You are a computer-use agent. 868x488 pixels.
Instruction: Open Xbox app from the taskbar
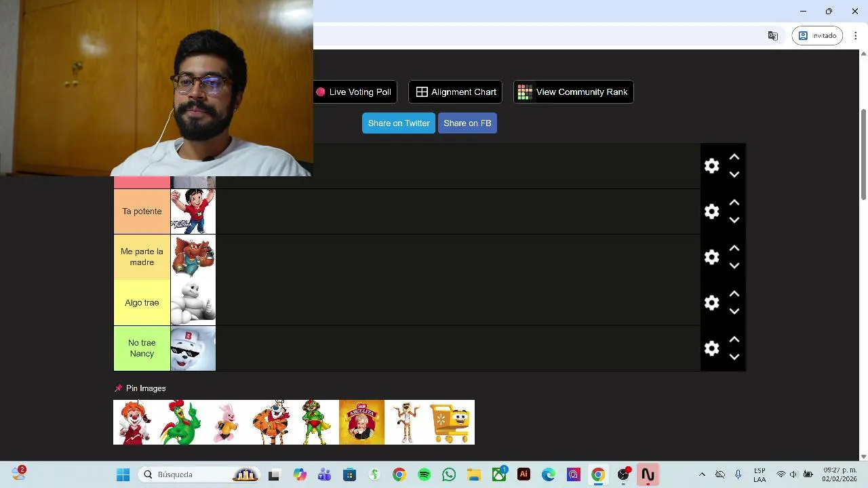coord(499,474)
